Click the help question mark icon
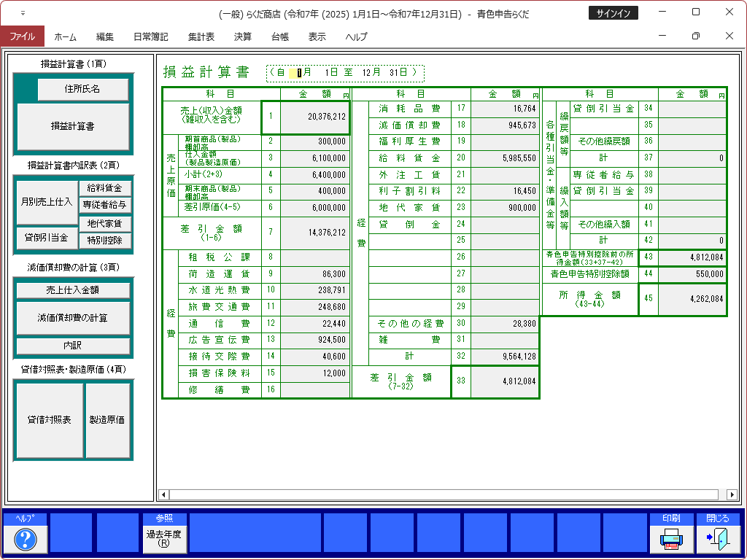This screenshot has height=560, width=747. [26, 539]
